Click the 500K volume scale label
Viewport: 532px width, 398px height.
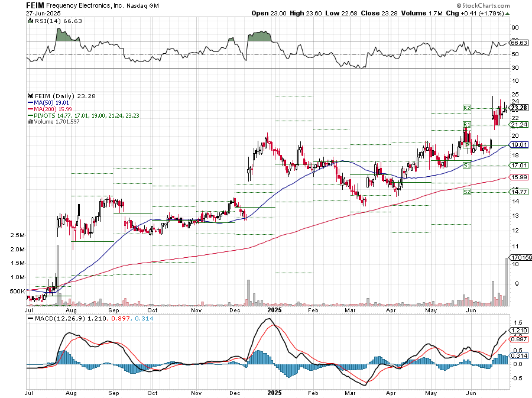coord(18,291)
